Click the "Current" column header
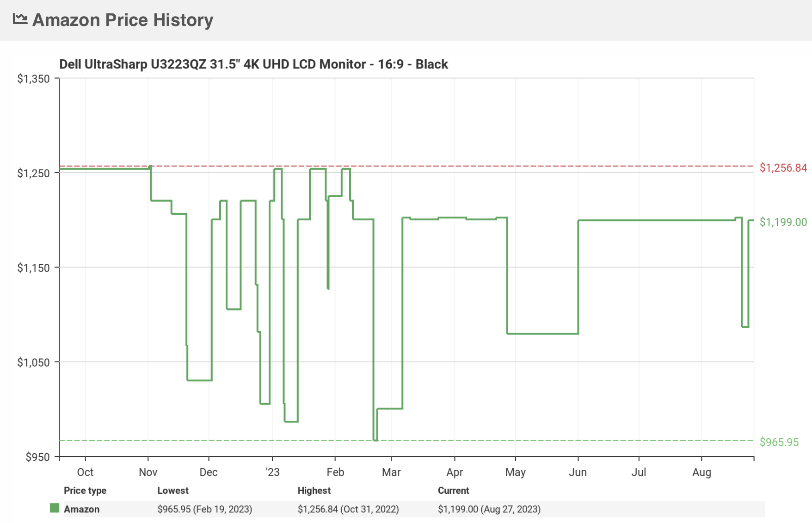Viewport: 812px width, 523px height. pyautogui.click(x=453, y=491)
